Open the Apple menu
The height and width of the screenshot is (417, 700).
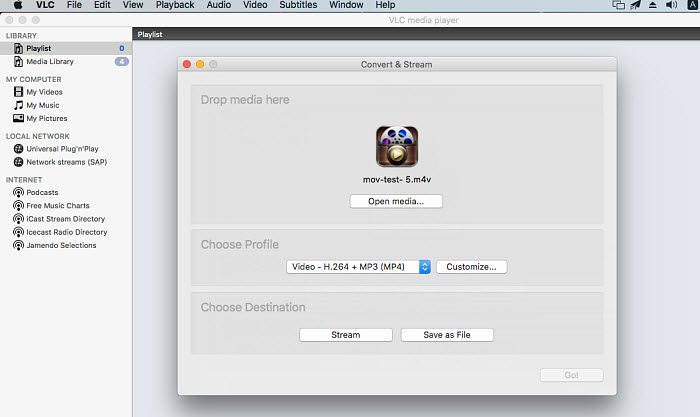(18, 5)
